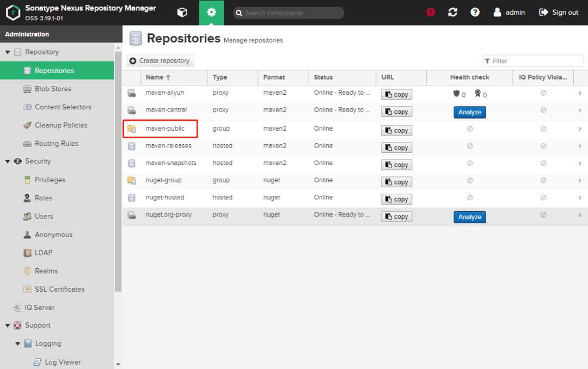Open maven-central row details chevron
The image size is (588, 369).
click(x=580, y=110)
